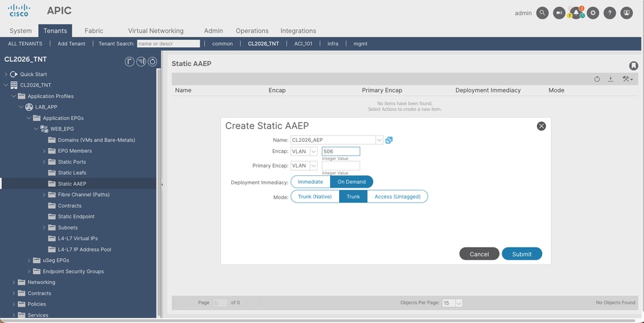Viewport: 644px width, 323px height.
Task: Click the CL2026_TNT tenant building icon
Action: pyautogui.click(x=14, y=85)
